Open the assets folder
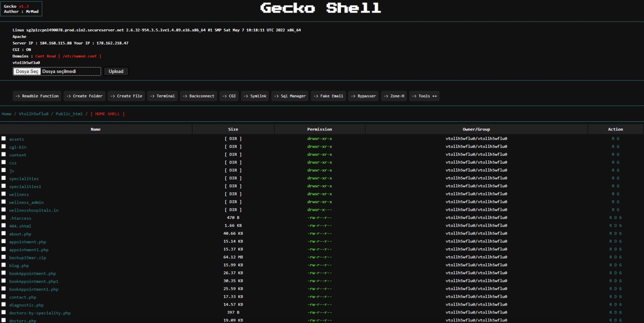The width and height of the screenshot is (644, 323). (x=16, y=139)
